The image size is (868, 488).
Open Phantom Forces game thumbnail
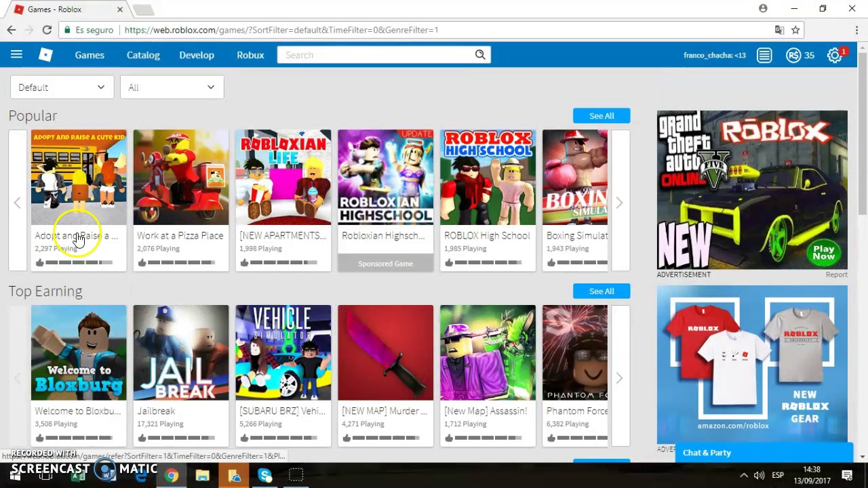click(575, 352)
